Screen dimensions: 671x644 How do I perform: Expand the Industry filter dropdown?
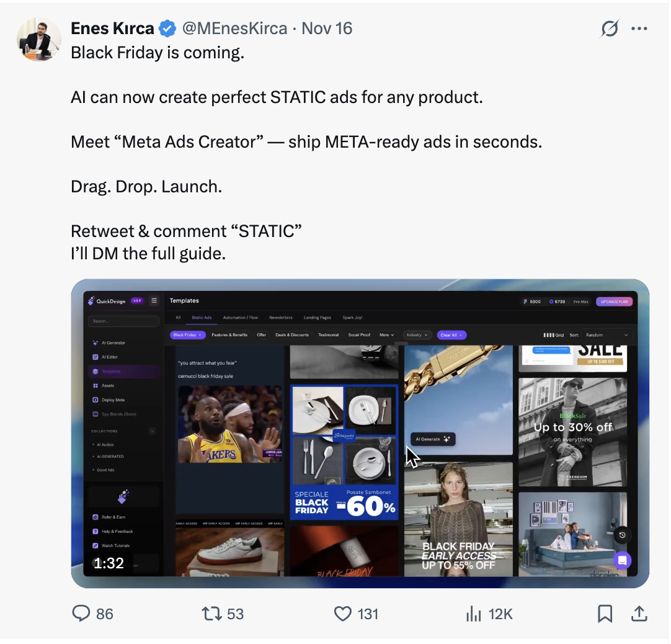point(417,335)
